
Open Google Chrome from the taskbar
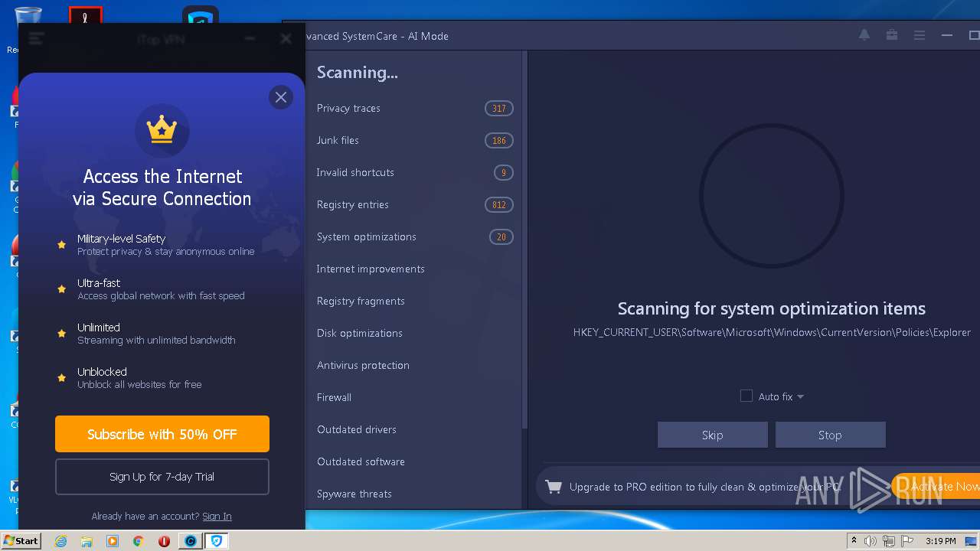point(139,541)
